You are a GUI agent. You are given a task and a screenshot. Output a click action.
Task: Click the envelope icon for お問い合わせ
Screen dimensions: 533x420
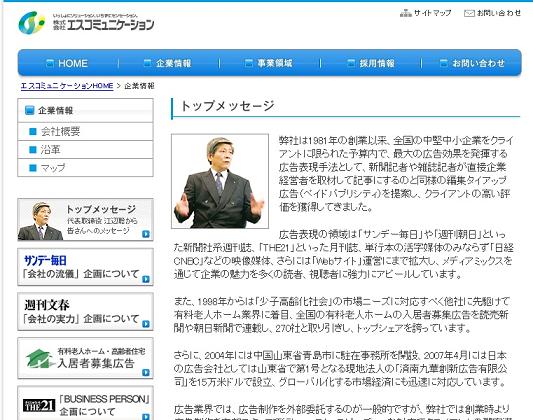point(469,13)
